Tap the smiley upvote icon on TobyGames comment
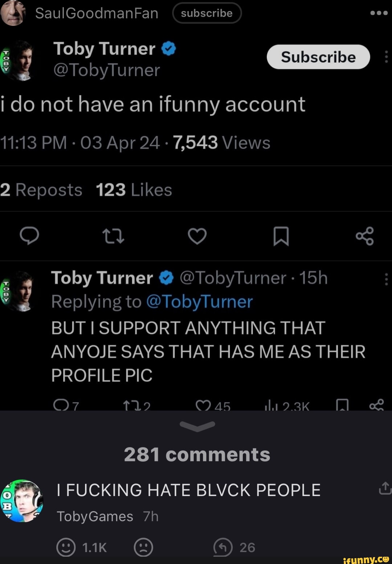392x564 pixels. (66, 547)
